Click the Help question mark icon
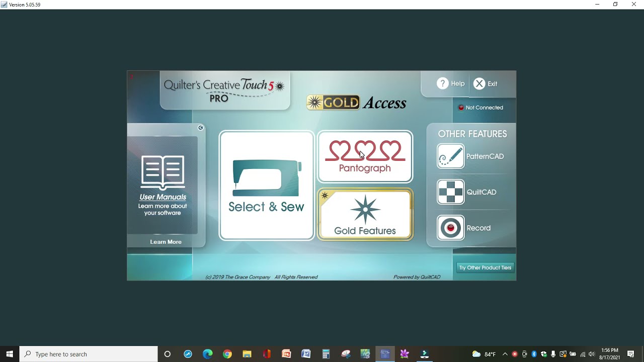Image resolution: width=644 pixels, height=362 pixels. pos(442,83)
